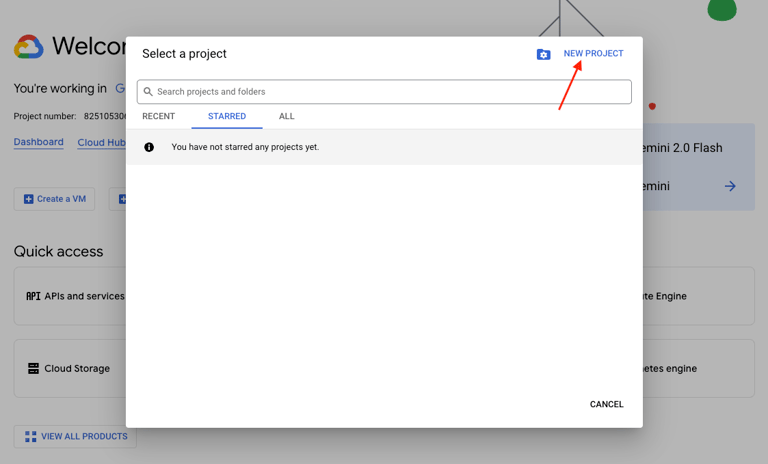Open the Dashboard link on the background page
The width and height of the screenshot is (768, 464).
tap(39, 142)
